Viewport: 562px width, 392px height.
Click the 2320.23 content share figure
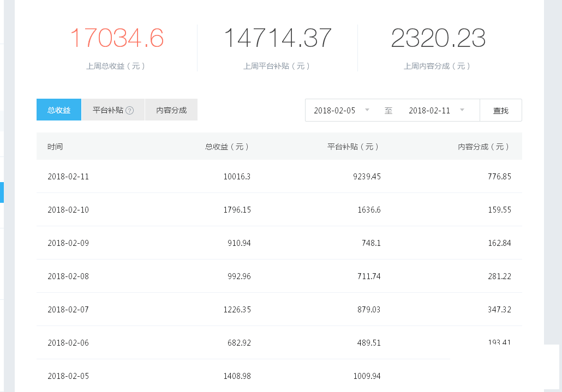(438, 38)
